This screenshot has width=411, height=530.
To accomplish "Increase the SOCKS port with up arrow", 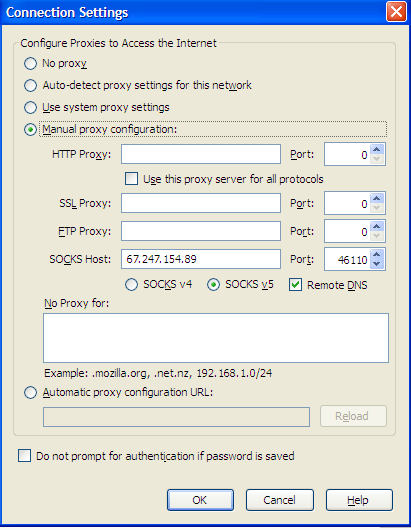I will pyautogui.click(x=377, y=254).
